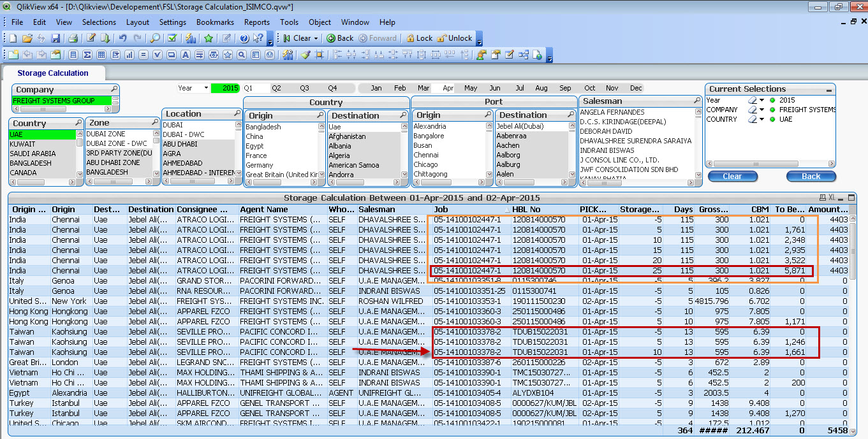The height and width of the screenshot is (439, 868).
Task: Click the Print icon in toolbar
Action: pos(73,38)
